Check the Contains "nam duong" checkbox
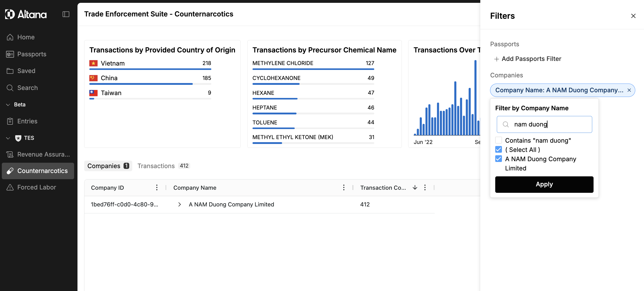The height and width of the screenshot is (291, 644). [x=499, y=140]
